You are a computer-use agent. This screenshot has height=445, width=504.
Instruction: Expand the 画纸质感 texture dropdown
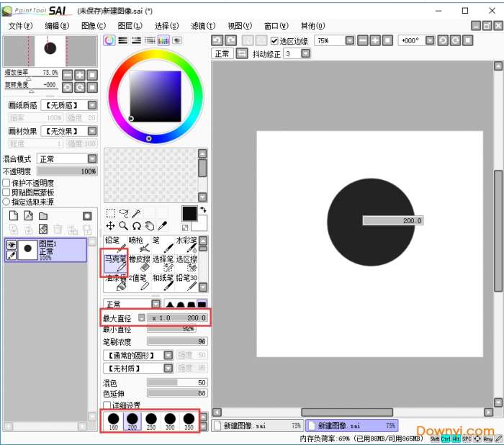[92, 105]
